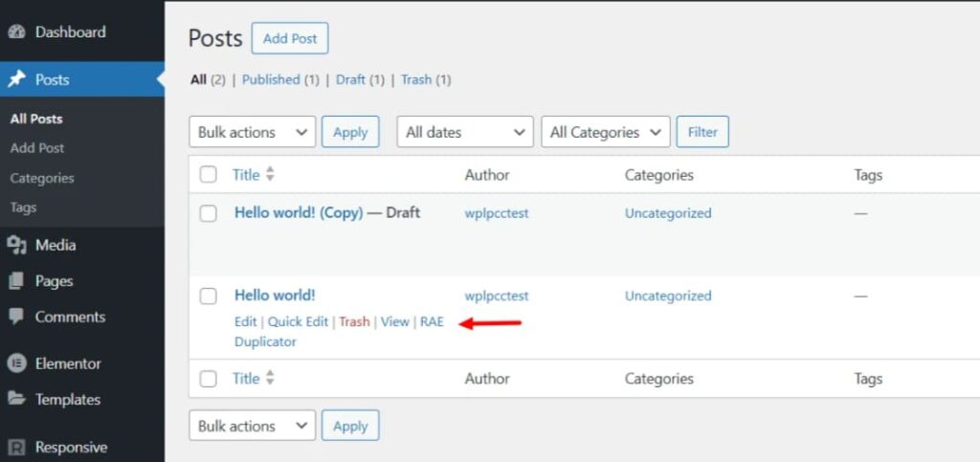Click the Elementor logo icon
The image size is (980, 462).
[17, 363]
